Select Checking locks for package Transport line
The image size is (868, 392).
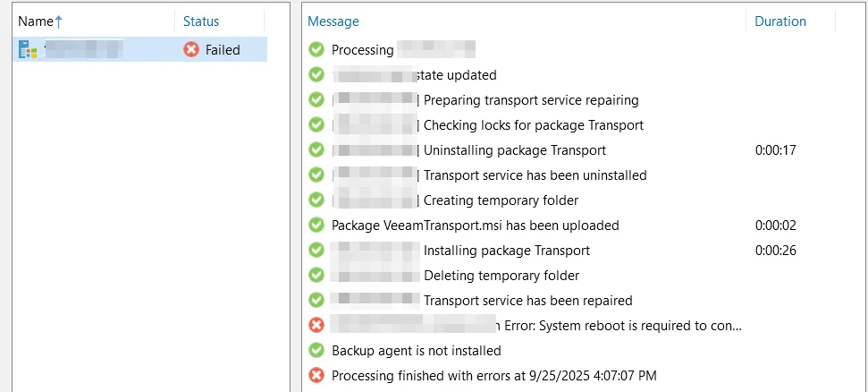tap(534, 125)
